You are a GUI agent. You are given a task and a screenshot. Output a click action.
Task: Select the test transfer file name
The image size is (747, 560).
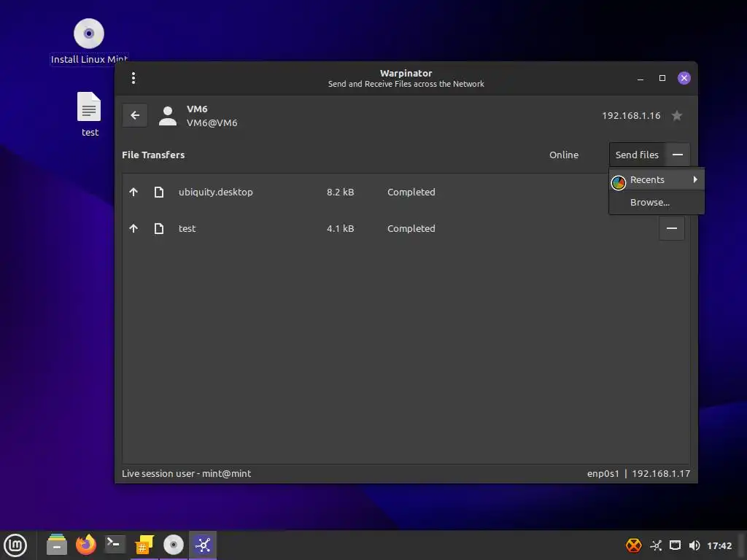pos(187,228)
